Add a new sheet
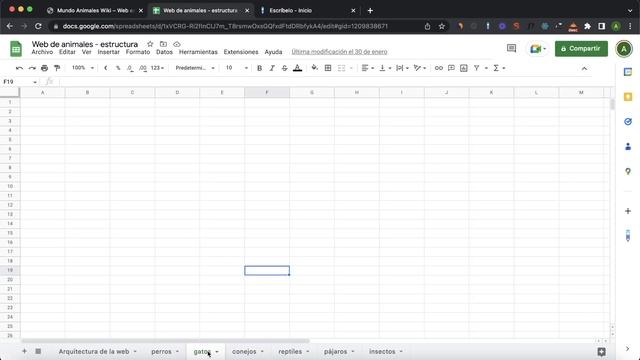This screenshot has height=360, width=640. pyautogui.click(x=24, y=351)
